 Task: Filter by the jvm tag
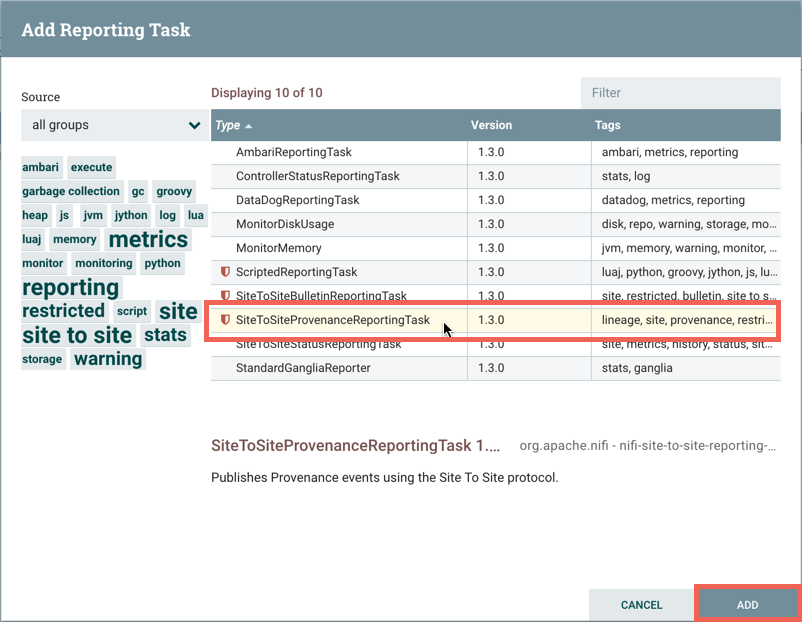(93, 215)
